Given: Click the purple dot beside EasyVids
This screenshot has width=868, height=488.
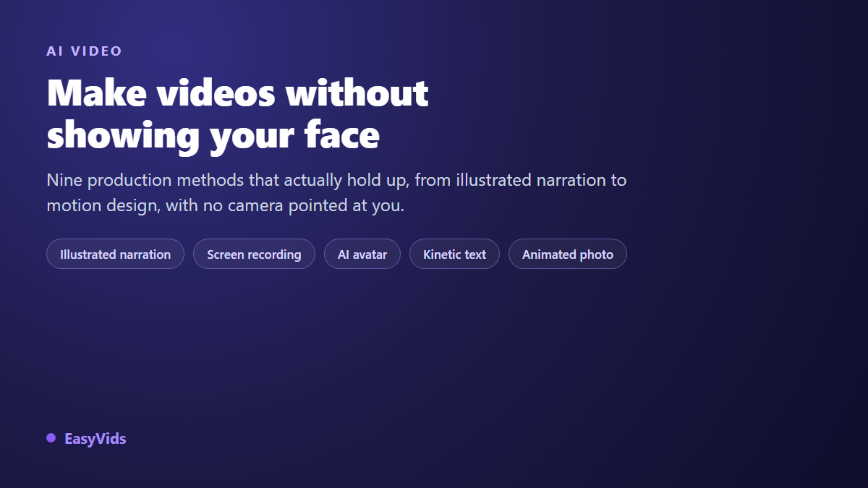Looking at the screenshot, I should tap(51, 437).
